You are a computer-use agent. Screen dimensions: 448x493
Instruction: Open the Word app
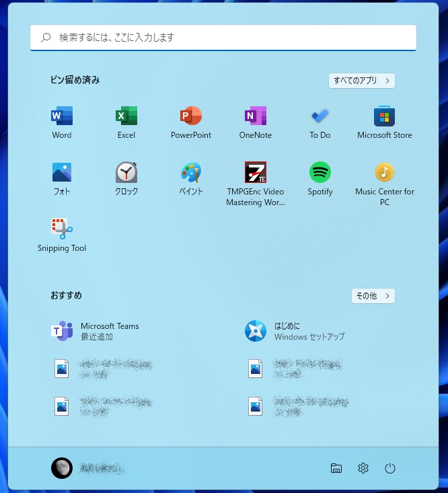(62, 123)
